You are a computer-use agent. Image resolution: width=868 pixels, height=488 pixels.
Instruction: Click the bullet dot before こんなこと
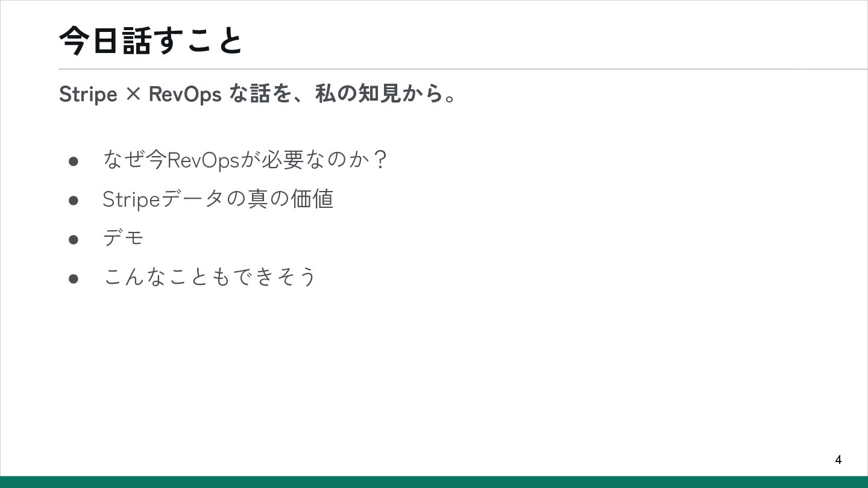(74, 278)
